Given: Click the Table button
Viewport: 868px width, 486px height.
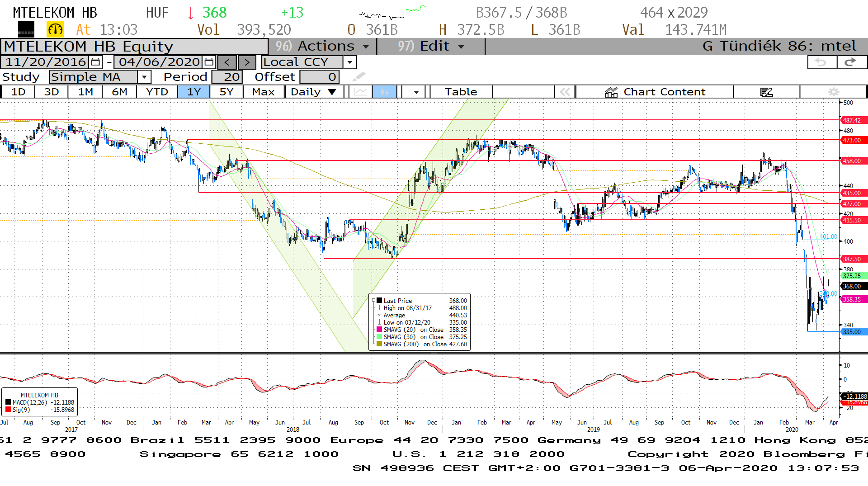Looking at the screenshot, I should (x=461, y=92).
